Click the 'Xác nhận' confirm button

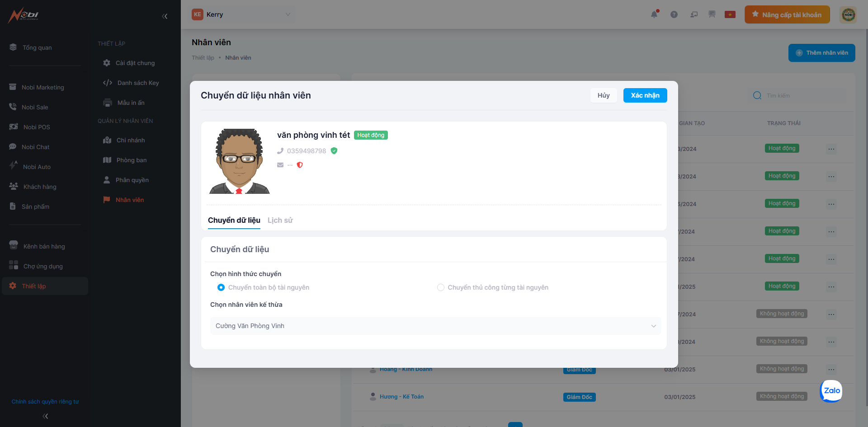point(645,95)
